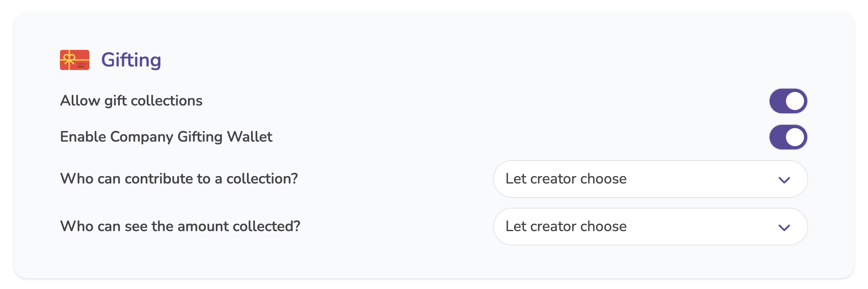868x289 pixels.
Task: Click the "Who can see the amount collected?" label
Action: (180, 227)
